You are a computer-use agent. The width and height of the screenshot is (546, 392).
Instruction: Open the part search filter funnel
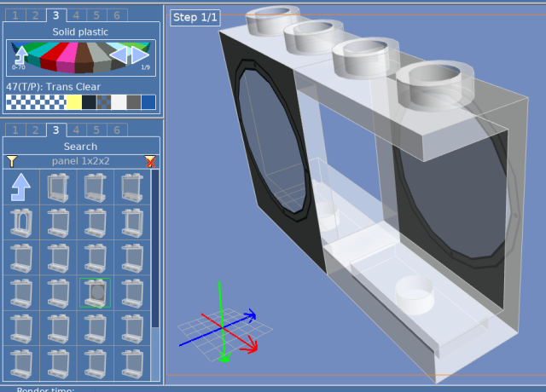(11, 161)
